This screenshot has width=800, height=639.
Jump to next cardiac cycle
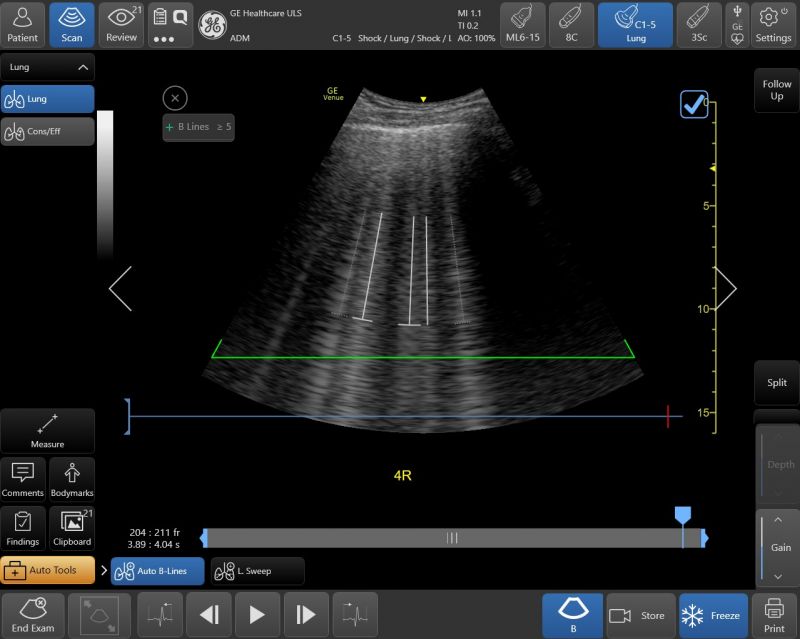355,615
